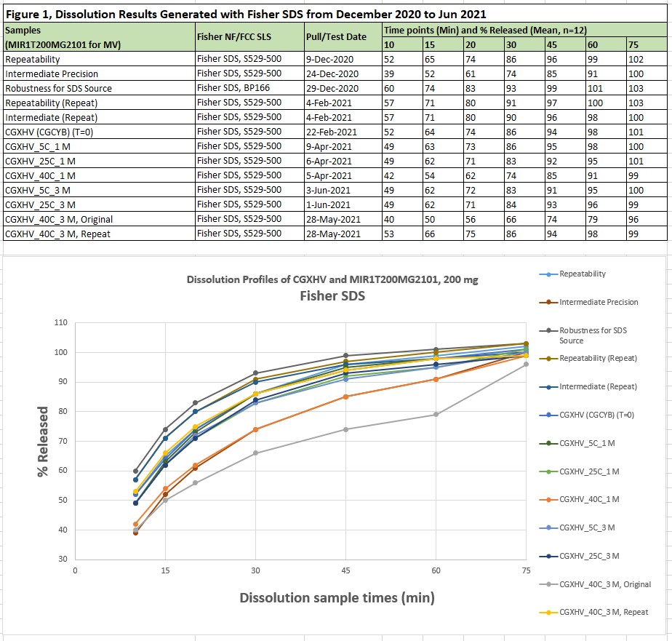Select 'CGXHV (CGCYB) (T=0)' legend entry
The width and height of the screenshot is (672, 641).
(587, 415)
